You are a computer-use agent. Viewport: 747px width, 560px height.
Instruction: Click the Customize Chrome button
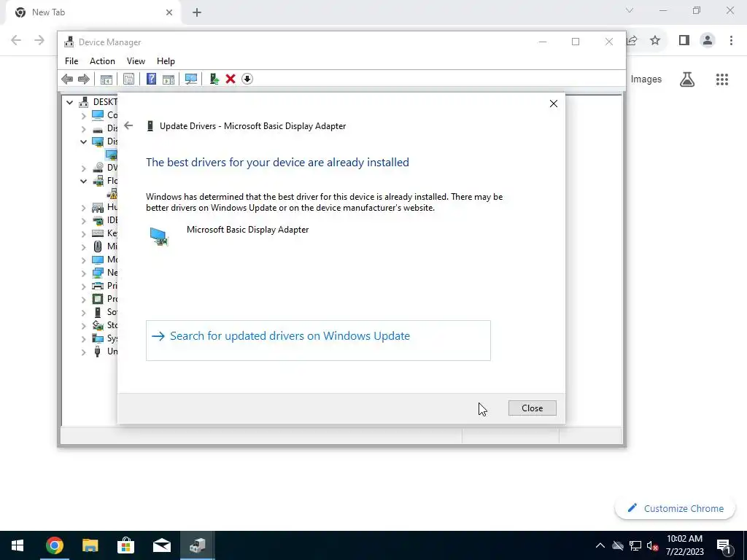[675, 508]
